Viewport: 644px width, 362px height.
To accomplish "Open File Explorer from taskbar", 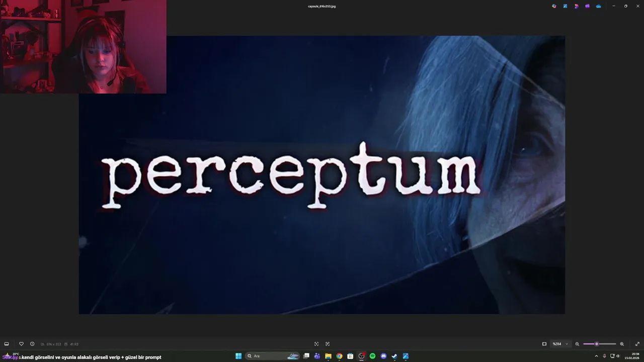I will [328, 356].
